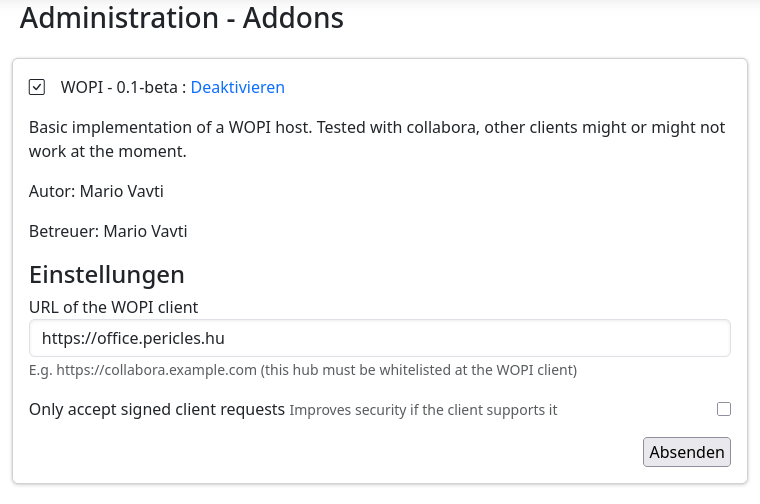The height and width of the screenshot is (504, 760).
Task: Click the 'Improves security if the client supports it' hint
Action: click(x=423, y=410)
